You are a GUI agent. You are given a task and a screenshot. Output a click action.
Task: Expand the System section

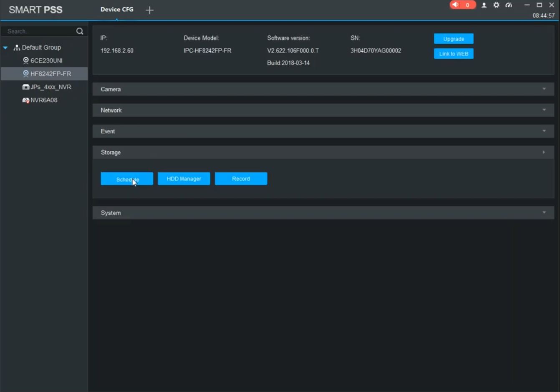tap(544, 213)
